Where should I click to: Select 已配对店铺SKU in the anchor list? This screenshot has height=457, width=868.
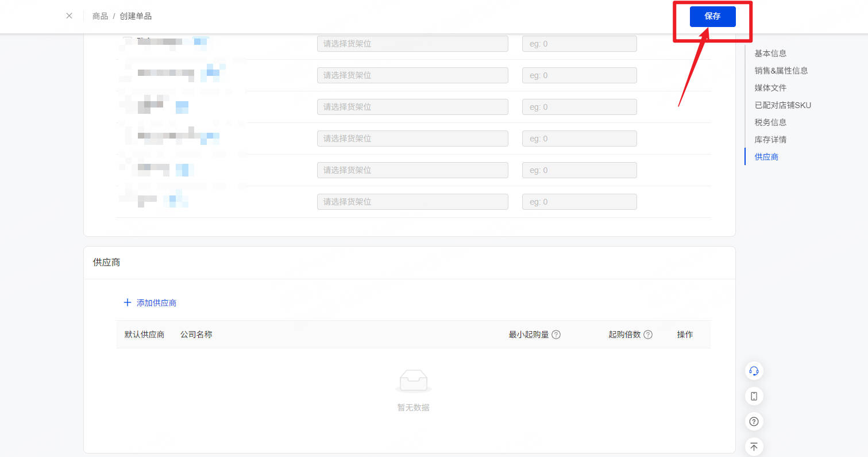(x=782, y=105)
